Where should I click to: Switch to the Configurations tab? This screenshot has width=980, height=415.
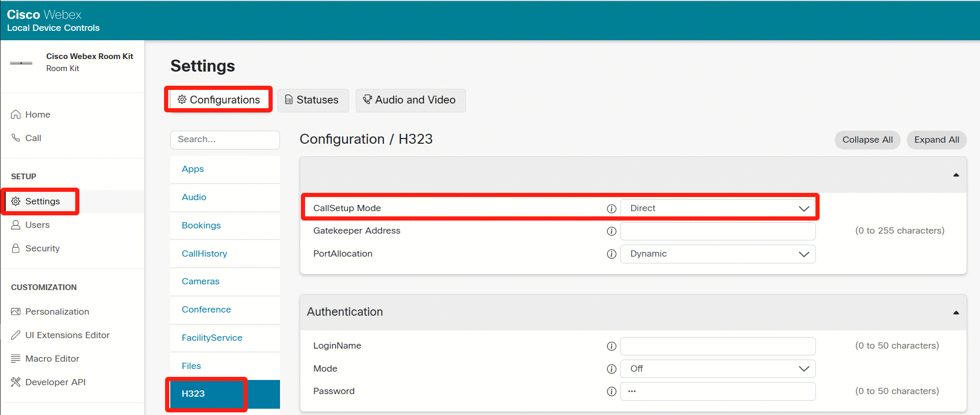(x=218, y=100)
